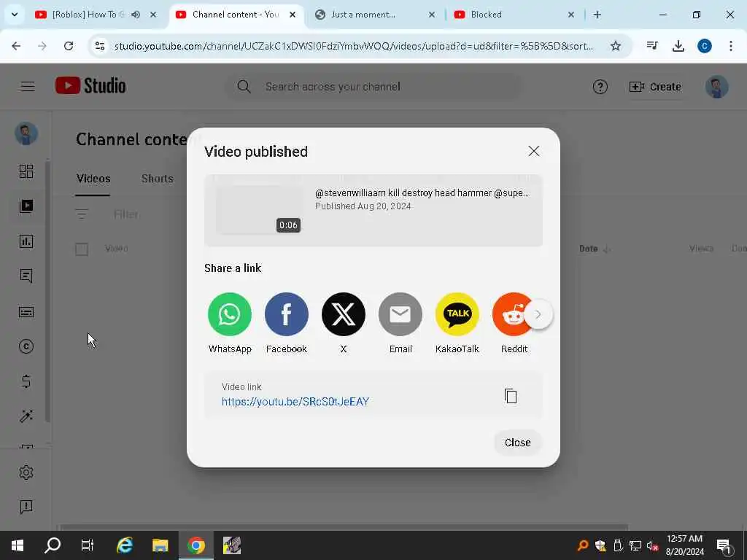Viewport: 747px width, 560px height.
Task: Open the taskbar clock showing 12:57 AM
Action: [x=684, y=545]
